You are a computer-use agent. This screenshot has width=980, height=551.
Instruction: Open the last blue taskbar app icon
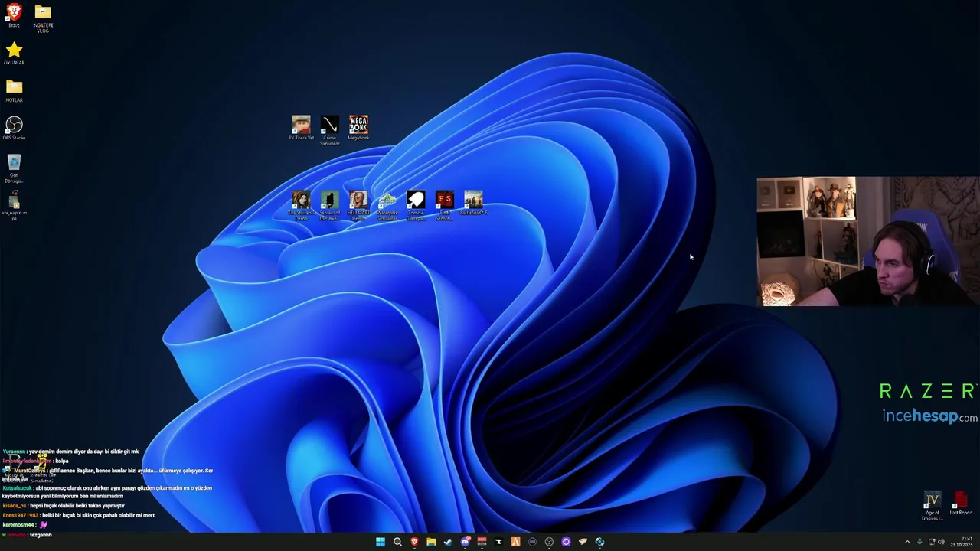tap(599, 542)
